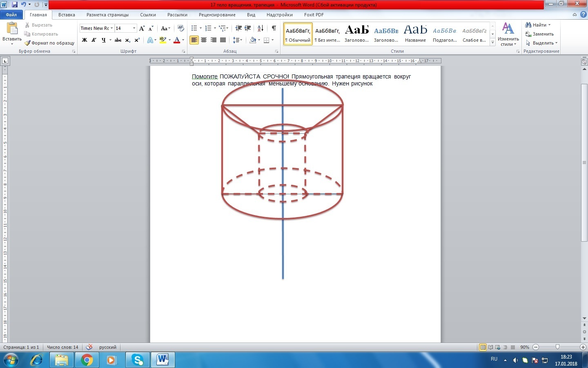Click the zoom slider handle in the status bar

557,347
